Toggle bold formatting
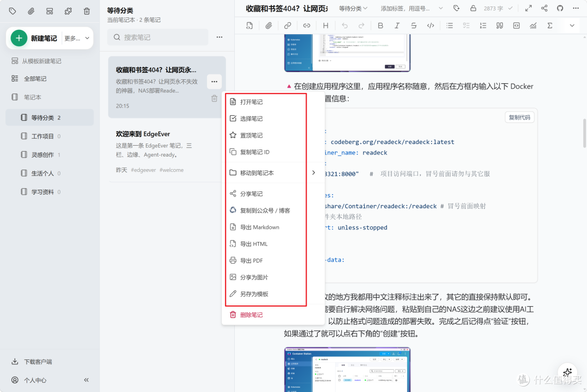Screen dimensions: 587x392 pos(380,26)
